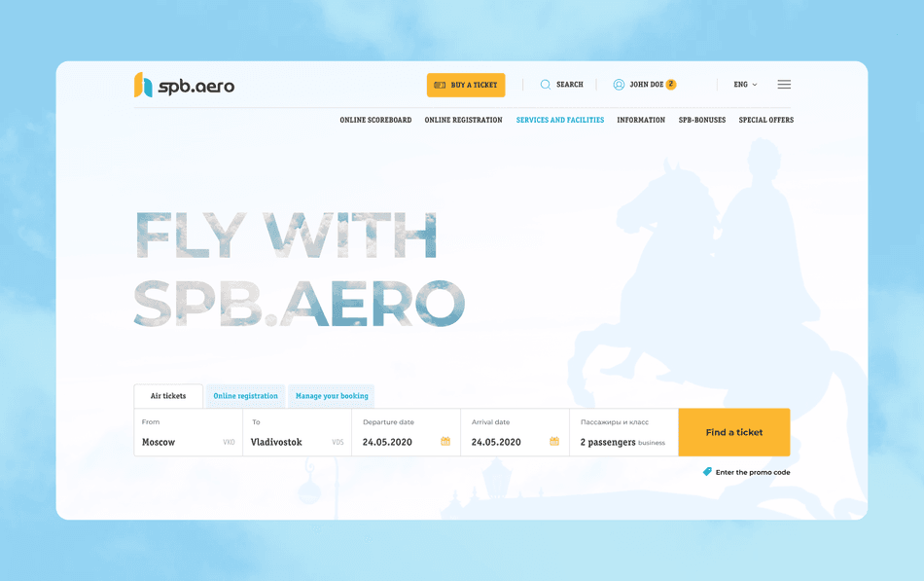Click Enter the promo code link
The height and width of the screenshot is (581, 924).
(x=753, y=472)
